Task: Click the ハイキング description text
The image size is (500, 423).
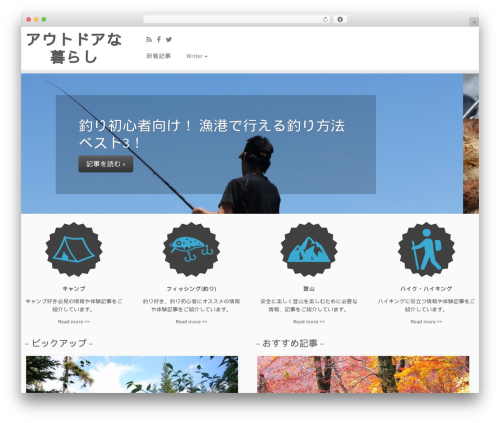Action: 426,305
